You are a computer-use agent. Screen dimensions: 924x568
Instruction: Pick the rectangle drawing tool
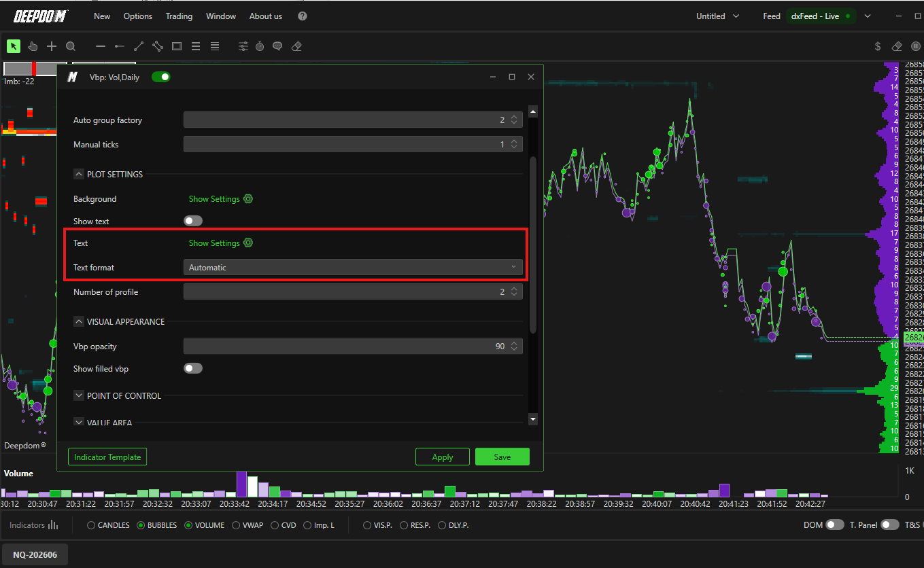pos(177,46)
